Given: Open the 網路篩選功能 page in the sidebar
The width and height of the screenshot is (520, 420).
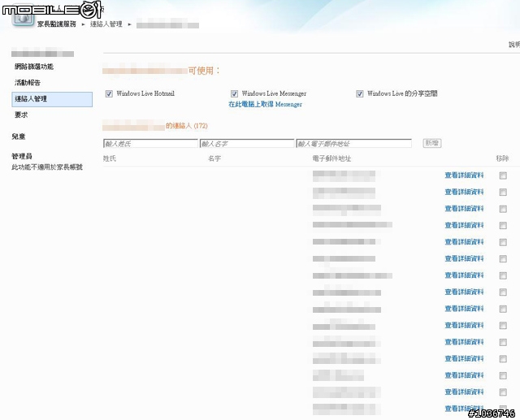Looking at the screenshot, I should point(34,67).
